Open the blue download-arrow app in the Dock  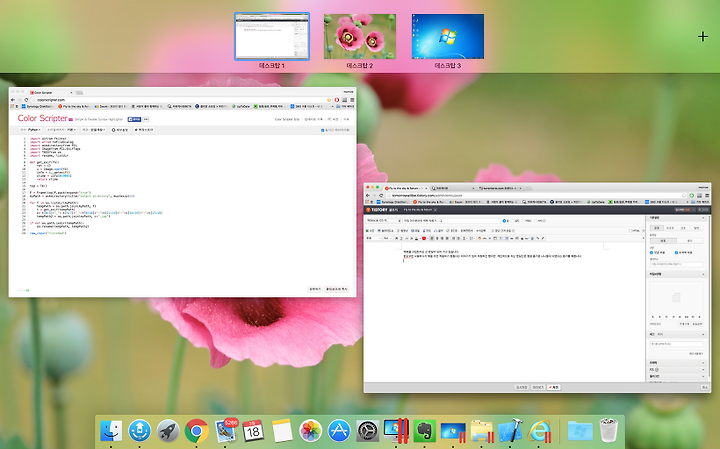(x=140, y=431)
